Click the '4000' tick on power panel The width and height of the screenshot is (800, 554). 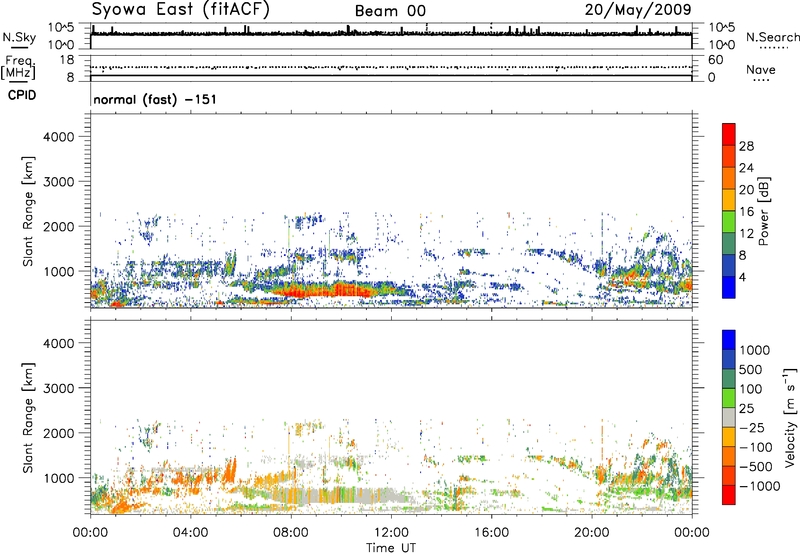[59, 137]
